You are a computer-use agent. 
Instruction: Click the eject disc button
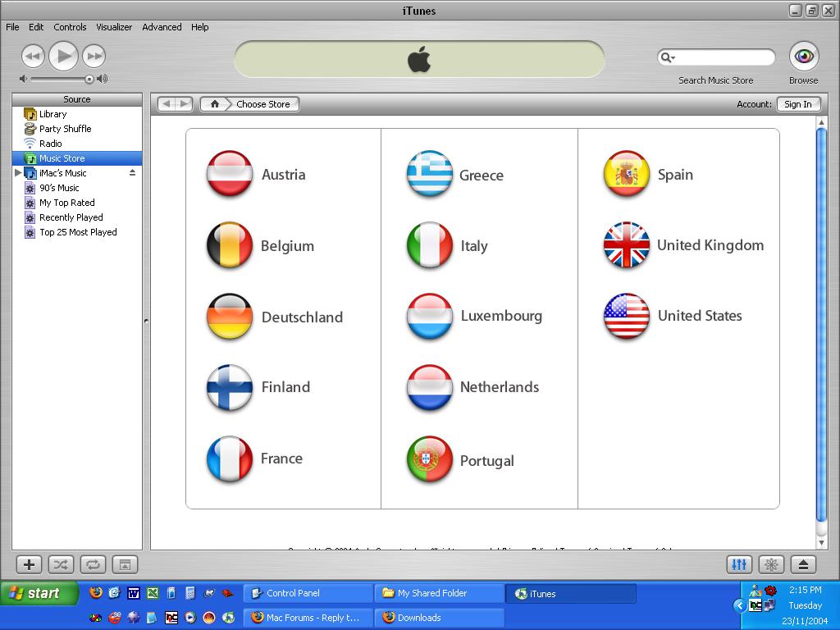tap(804, 564)
